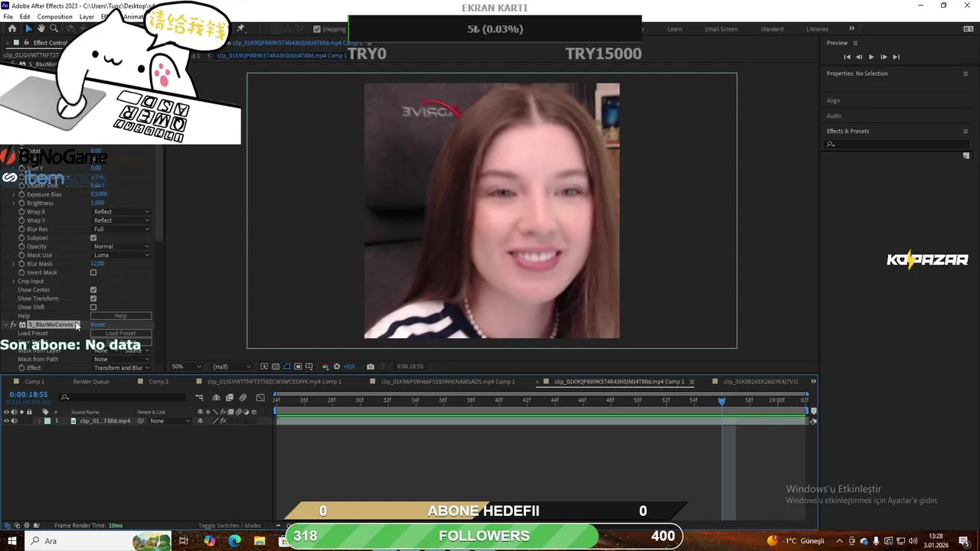Screen dimensions: 980x551
Task: Open the Composition menu
Action: (x=54, y=17)
